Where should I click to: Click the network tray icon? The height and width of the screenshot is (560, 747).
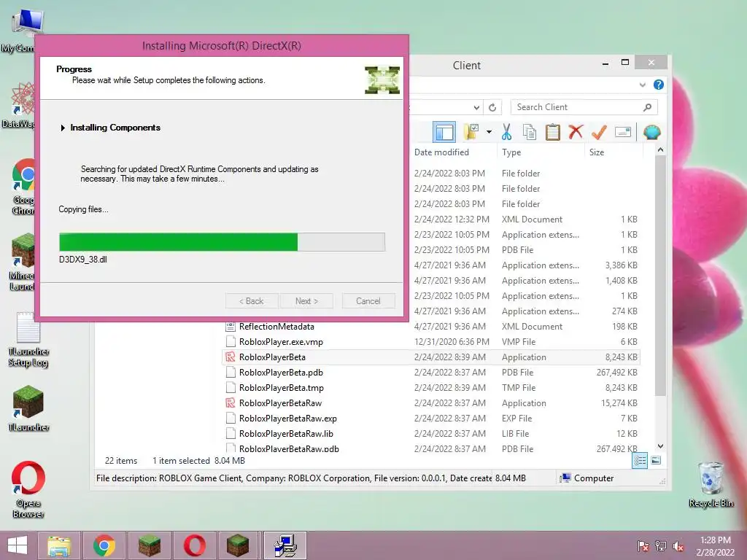(x=660, y=545)
